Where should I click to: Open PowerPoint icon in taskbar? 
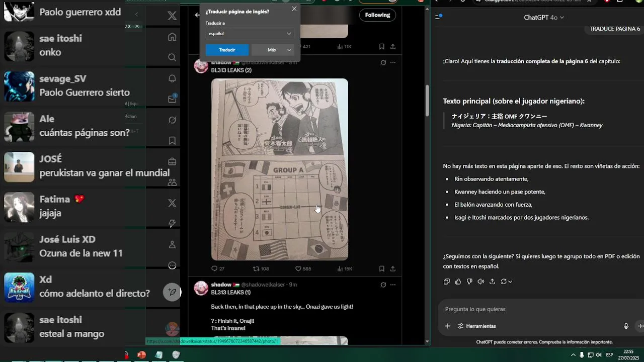coord(141,355)
